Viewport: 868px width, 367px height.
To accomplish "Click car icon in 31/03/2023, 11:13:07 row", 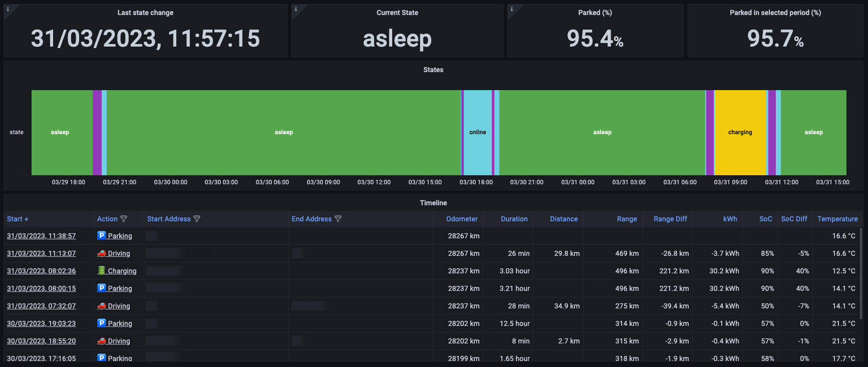I will click(x=102, y=253).
